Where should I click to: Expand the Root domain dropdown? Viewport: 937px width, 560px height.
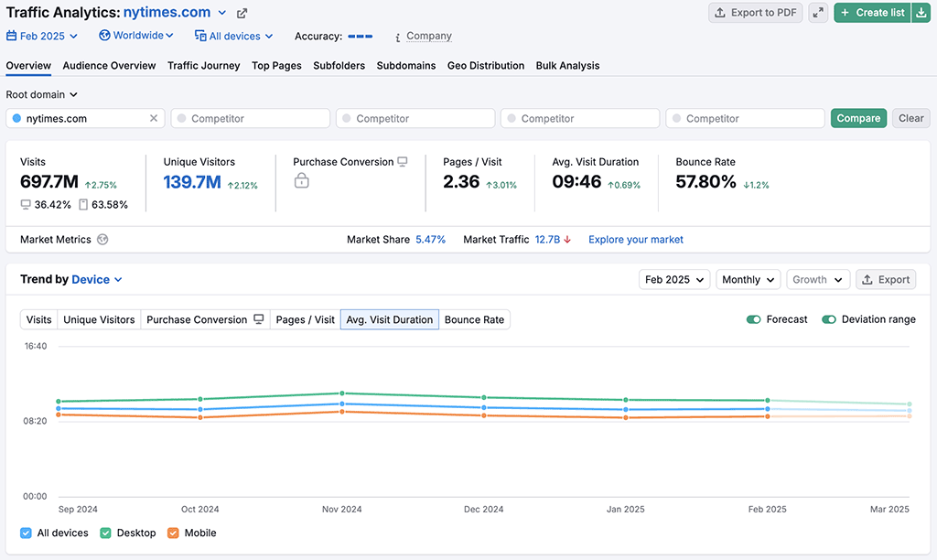pos(42,94)
